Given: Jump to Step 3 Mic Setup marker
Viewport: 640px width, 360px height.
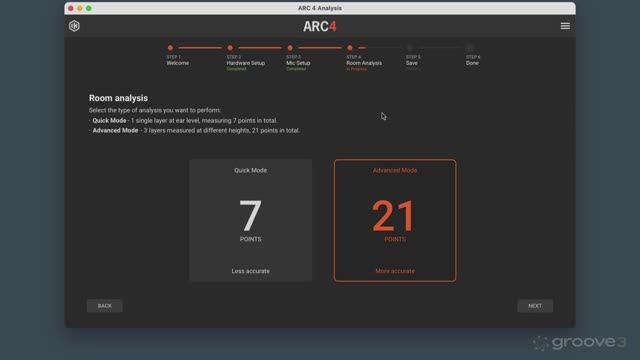Looking at the screenshot, I should pos(290,48).
